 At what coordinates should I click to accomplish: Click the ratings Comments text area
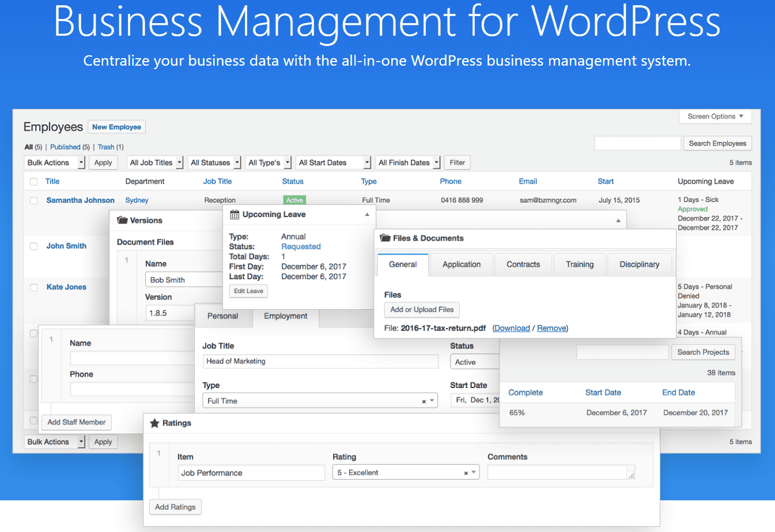pos(561,473)
